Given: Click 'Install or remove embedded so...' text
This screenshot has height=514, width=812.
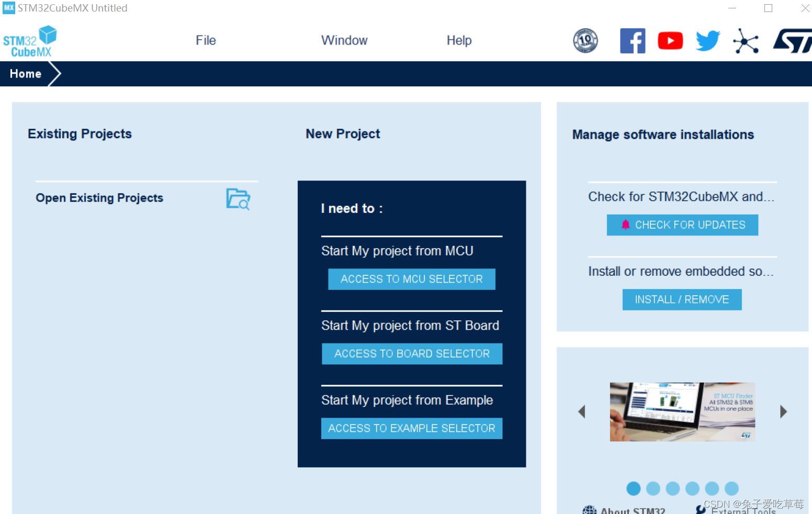Looking at the screenshot, I should (681, 271).
